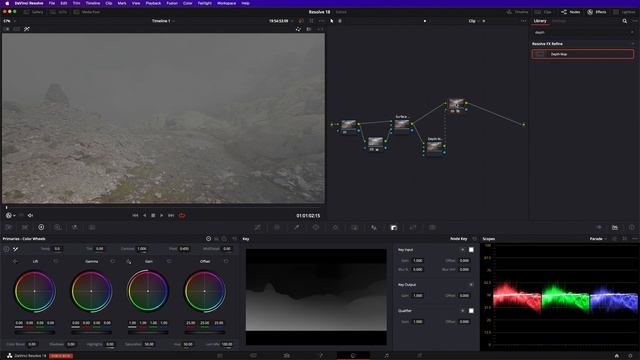The image size is (640, 360).
Task: Reset the Lift color wheel
Action: coord(56,261)
